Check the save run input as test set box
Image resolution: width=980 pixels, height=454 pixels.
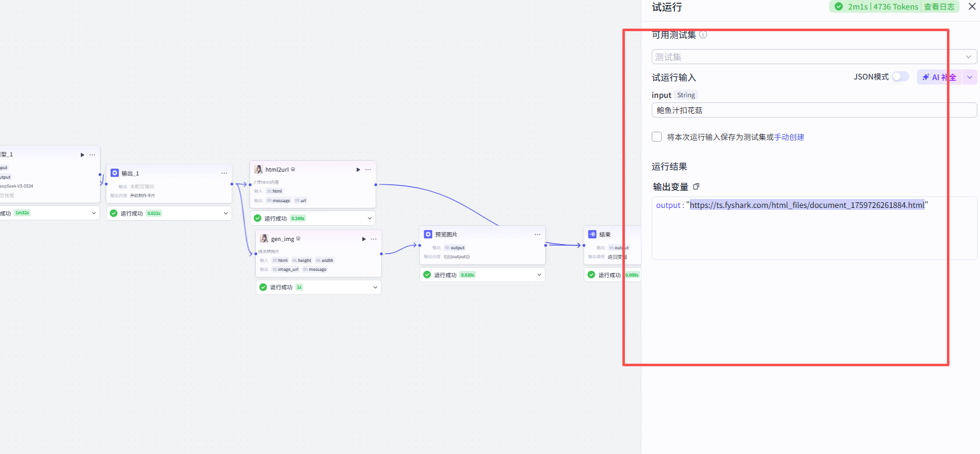[657, 137]
